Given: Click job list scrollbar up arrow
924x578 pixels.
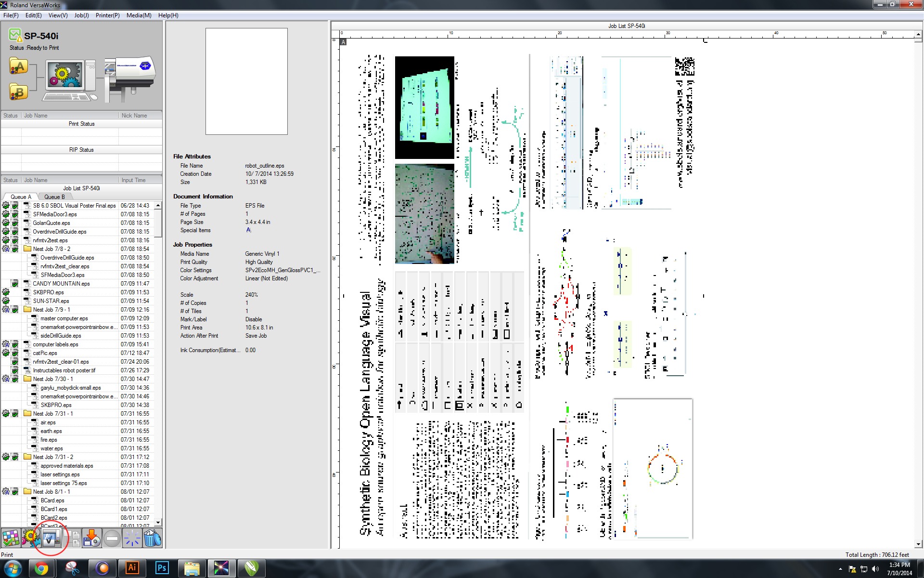Looking at the screenshot, I should (x=158, y=206).
